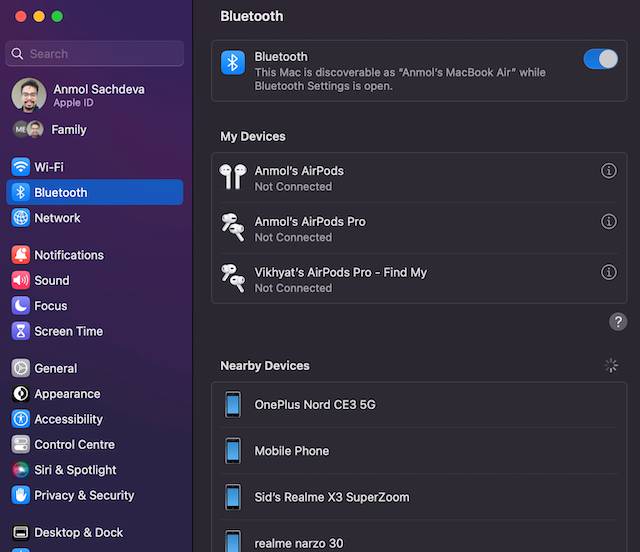This screenshot has height=552, width=640.
Task: Click the large Bluetooth icon in header card
Action: click(233, 62)
